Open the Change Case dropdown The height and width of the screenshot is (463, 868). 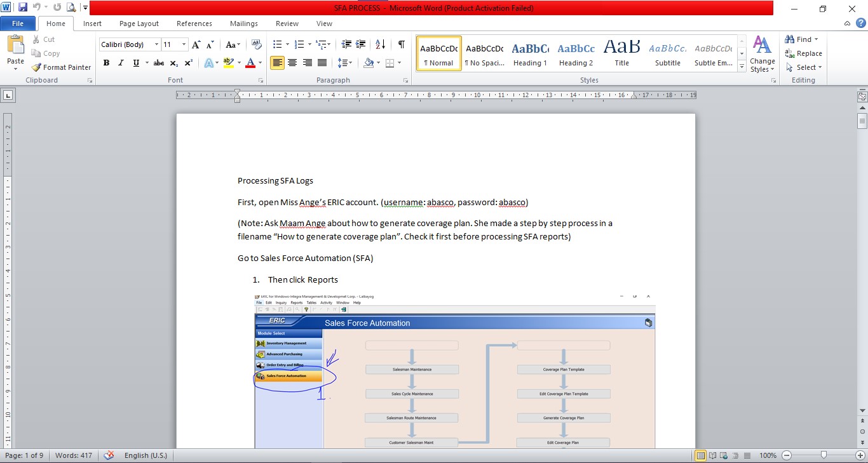tap(233, 44)
